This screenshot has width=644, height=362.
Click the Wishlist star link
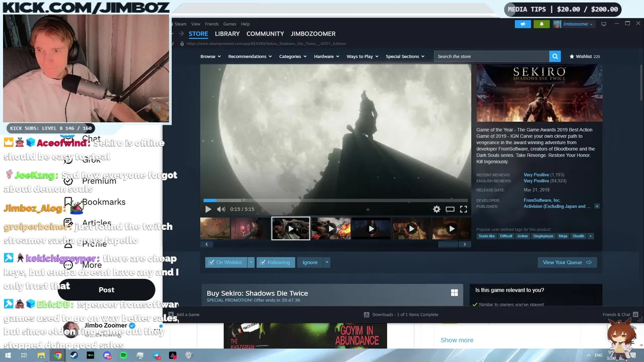[584, 56]
